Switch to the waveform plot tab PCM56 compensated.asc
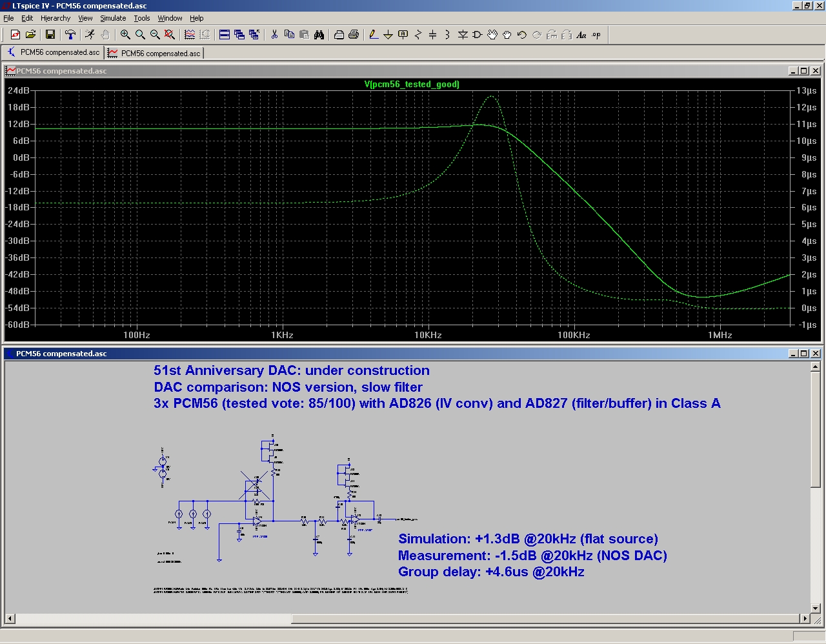Viewport: 826px width, 644px height. point(154,53)
